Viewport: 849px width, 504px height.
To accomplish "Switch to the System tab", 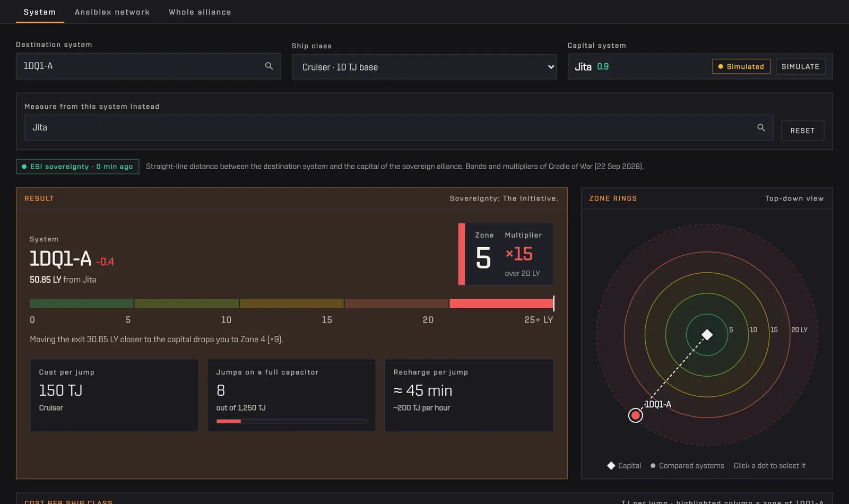I will 40,12.
